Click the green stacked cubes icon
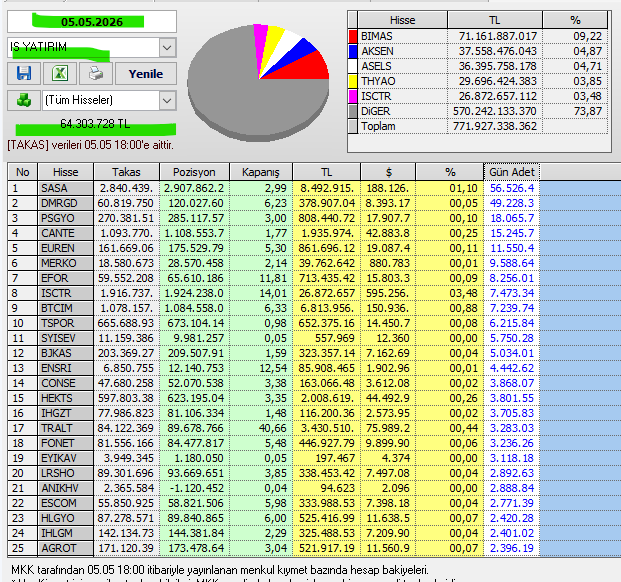621x582 pixels. click(x=24, y=100)
